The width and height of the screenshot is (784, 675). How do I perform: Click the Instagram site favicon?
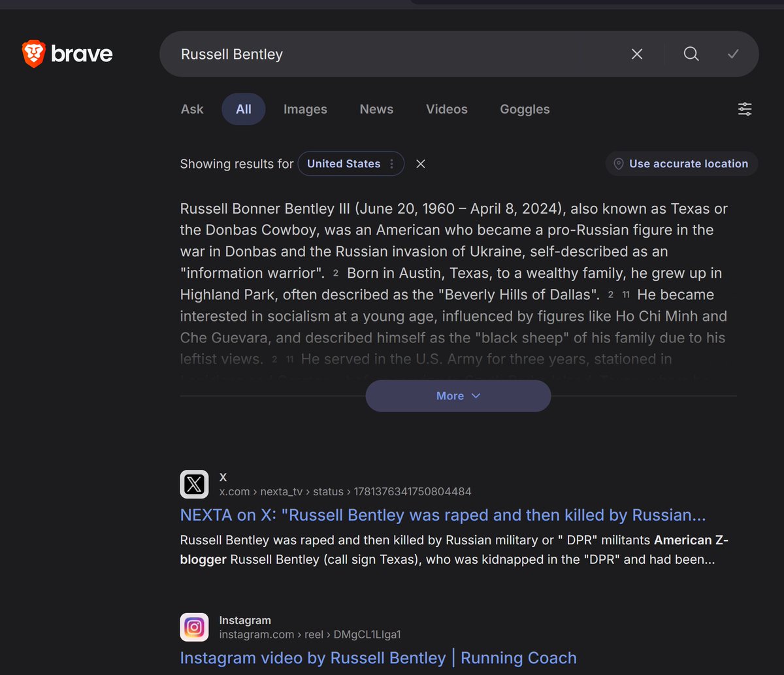coord(194,627)
